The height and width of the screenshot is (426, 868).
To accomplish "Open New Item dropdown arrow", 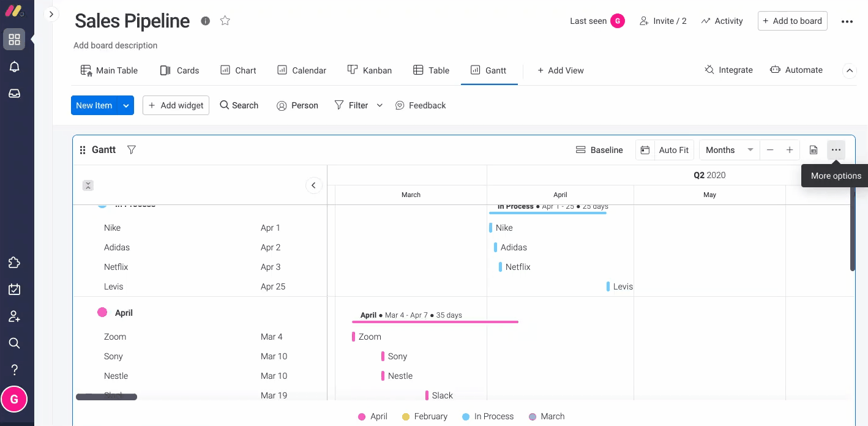I will 125,105.
